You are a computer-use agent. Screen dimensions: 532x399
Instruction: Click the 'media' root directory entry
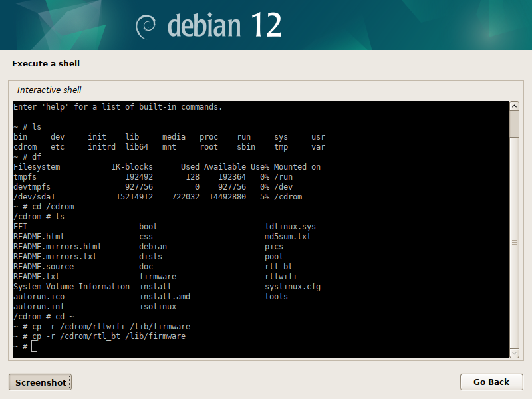174,137
